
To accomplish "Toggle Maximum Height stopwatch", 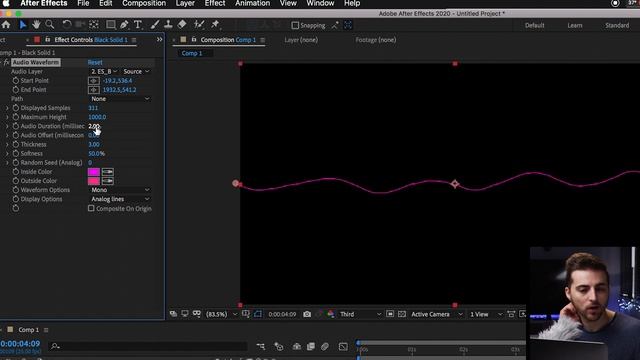I will [16, 117].
